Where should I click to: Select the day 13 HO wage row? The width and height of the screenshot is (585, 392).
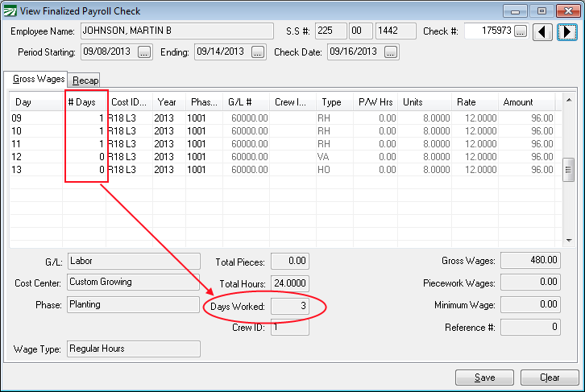tap(282, 170)
